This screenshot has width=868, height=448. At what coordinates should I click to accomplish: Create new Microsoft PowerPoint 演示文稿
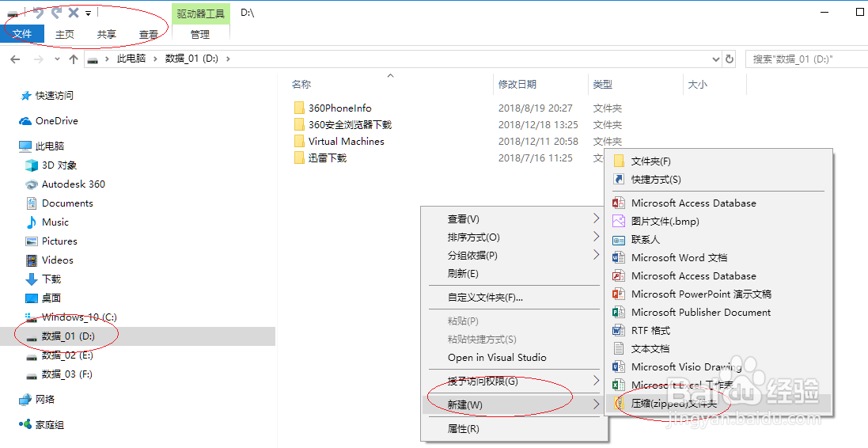click(718, 294)
